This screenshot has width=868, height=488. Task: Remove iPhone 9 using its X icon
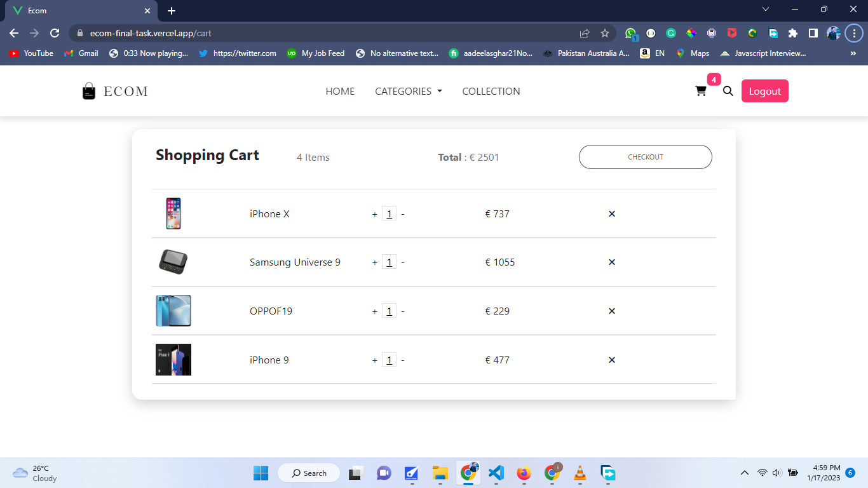[611, 360]
